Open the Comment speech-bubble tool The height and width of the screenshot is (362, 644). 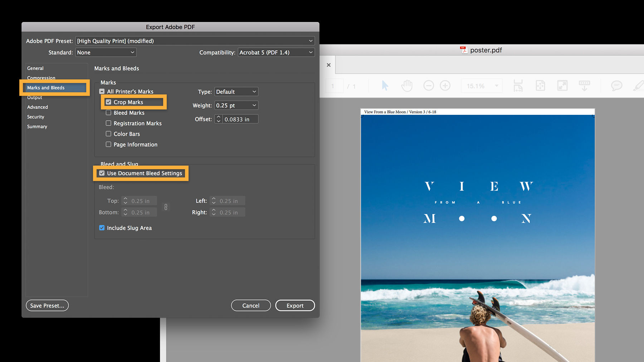point(616,85)
